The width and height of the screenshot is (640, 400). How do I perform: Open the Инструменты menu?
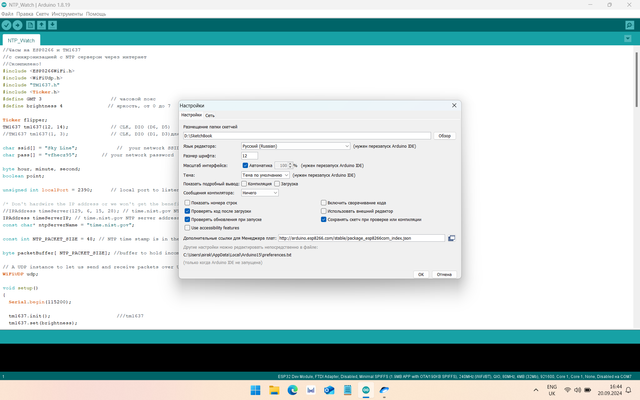(67, 14)
